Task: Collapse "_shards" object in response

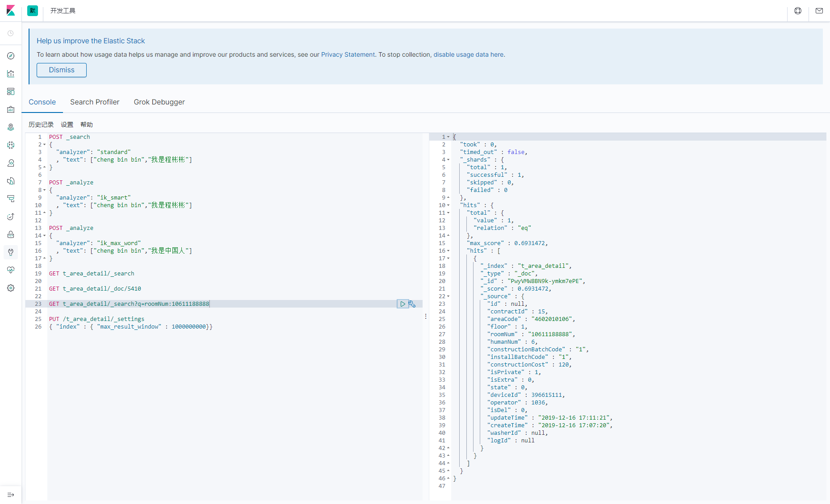Action: [448, 160]
